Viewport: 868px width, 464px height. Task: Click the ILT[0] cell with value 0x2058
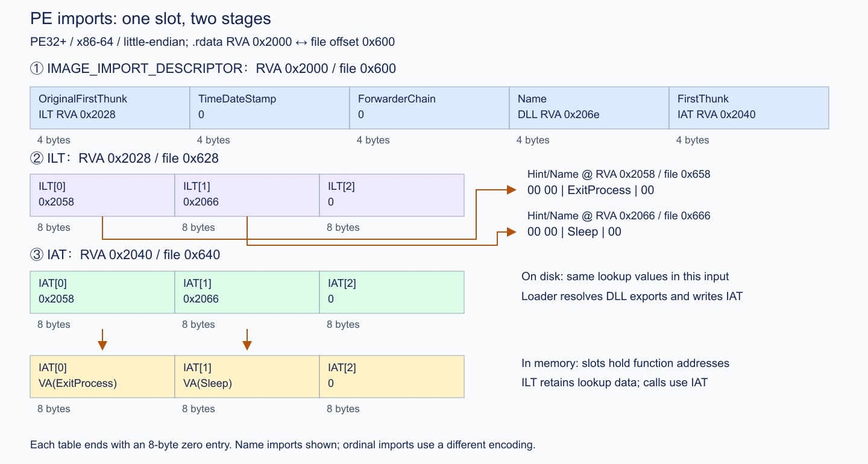(x=102, y=195)
